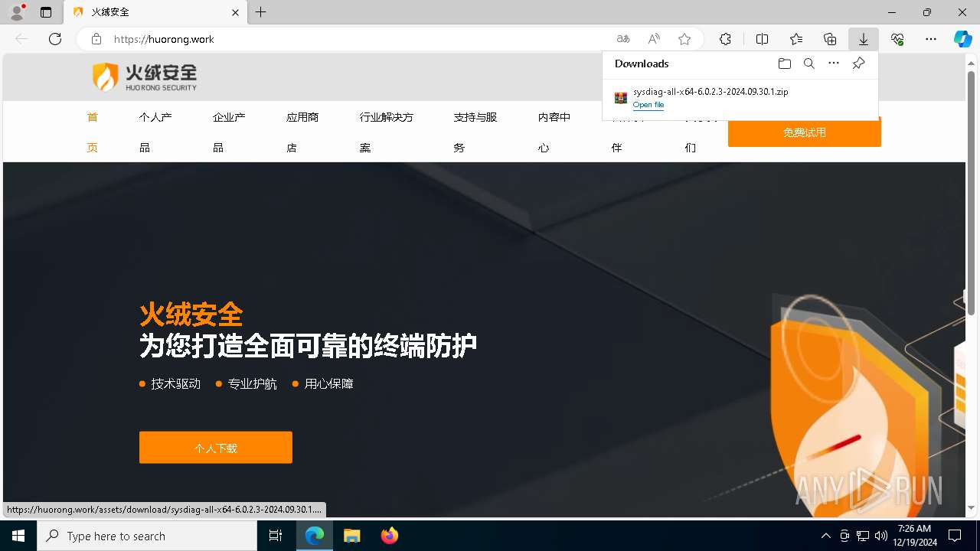This screenshot has height=551, width=980.
Task: Click the taskbar clock and date
Action: pos(914,536)
